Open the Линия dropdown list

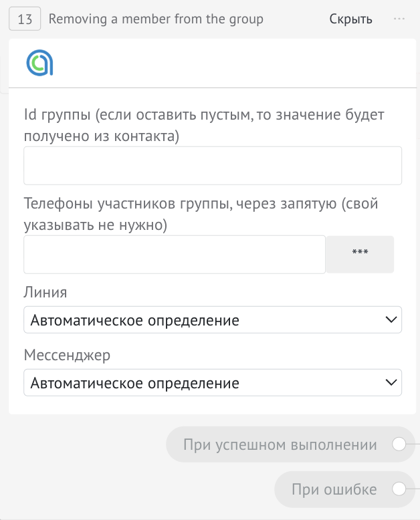[212, 320]
